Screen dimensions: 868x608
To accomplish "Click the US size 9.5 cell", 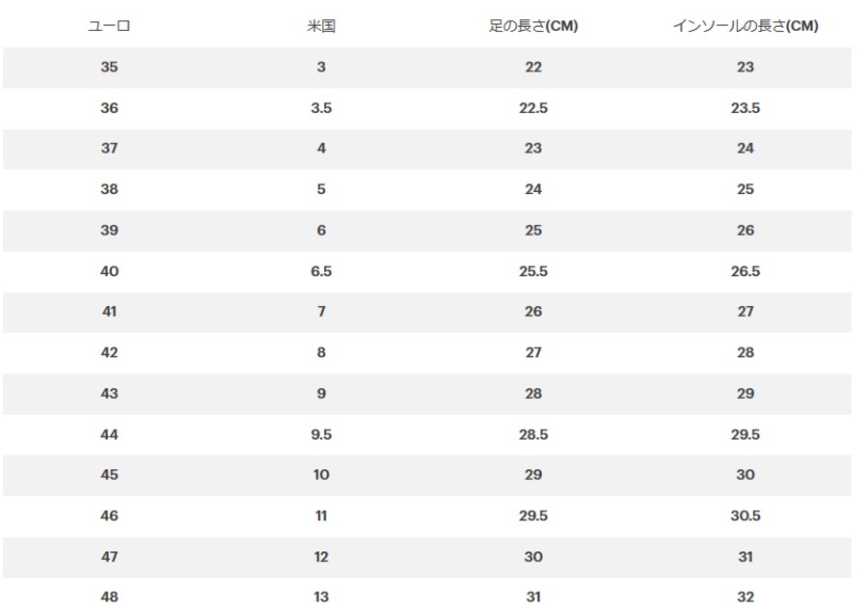I will 321,434.
